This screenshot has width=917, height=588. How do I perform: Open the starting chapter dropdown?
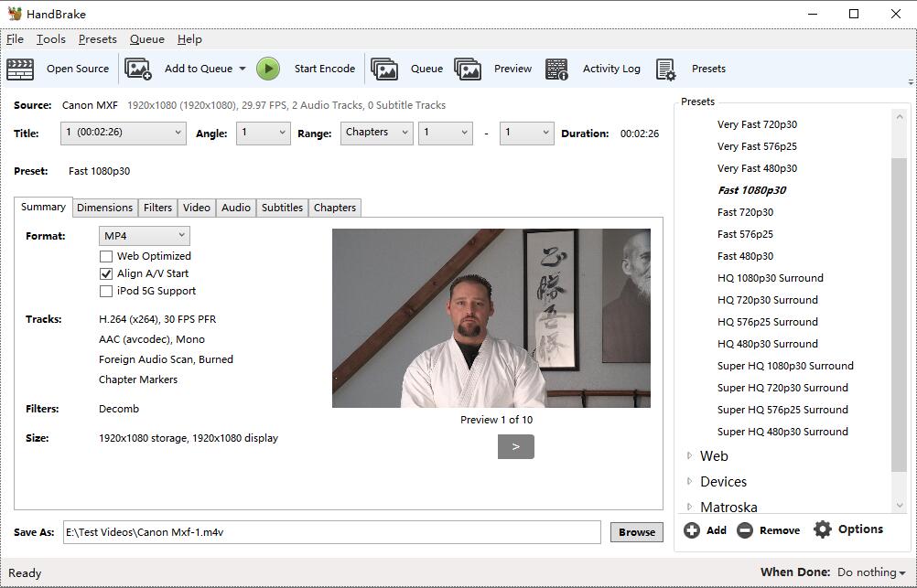coord(446,133)
